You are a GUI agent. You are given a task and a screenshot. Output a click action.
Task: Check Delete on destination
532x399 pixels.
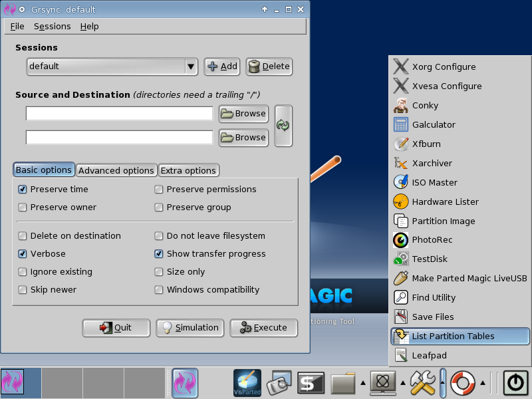pos(23,236)
